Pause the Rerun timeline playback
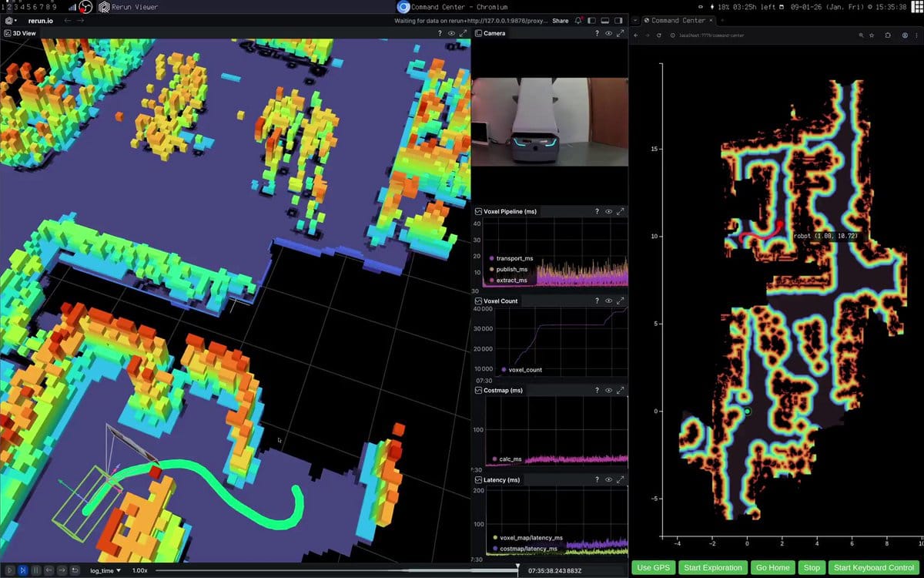Viewport: 924px width, 578px height. pos(35,570)
